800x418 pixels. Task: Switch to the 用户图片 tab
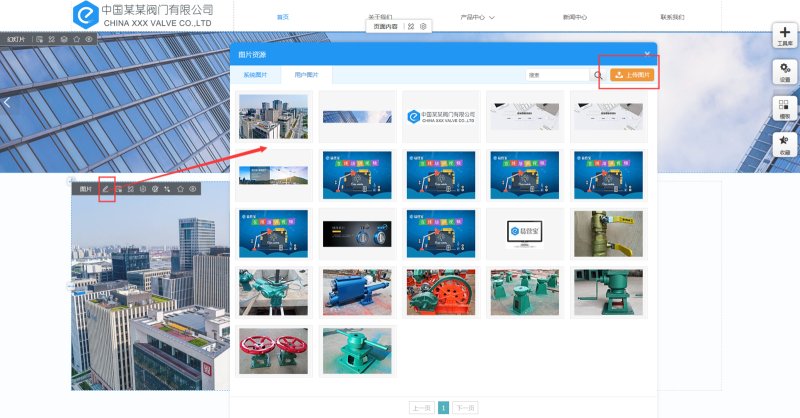306,75
